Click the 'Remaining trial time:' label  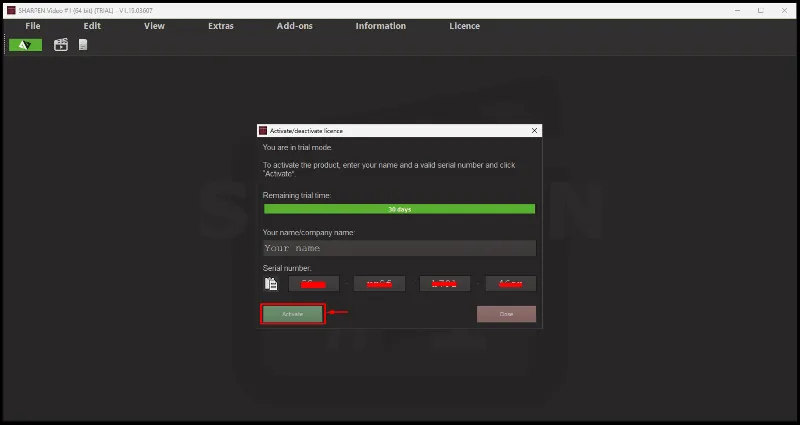coord(297,195)
